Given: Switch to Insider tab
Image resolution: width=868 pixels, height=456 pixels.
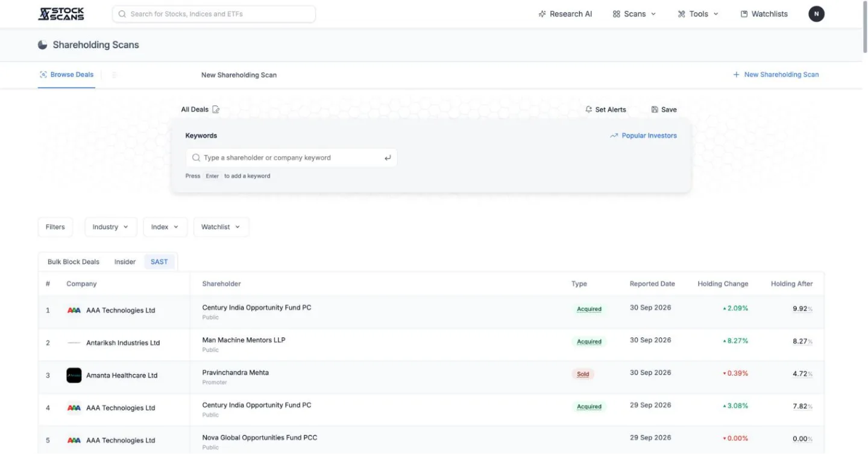Looking at the screenshot, I should pyautogui.click(x=125, y=262).
